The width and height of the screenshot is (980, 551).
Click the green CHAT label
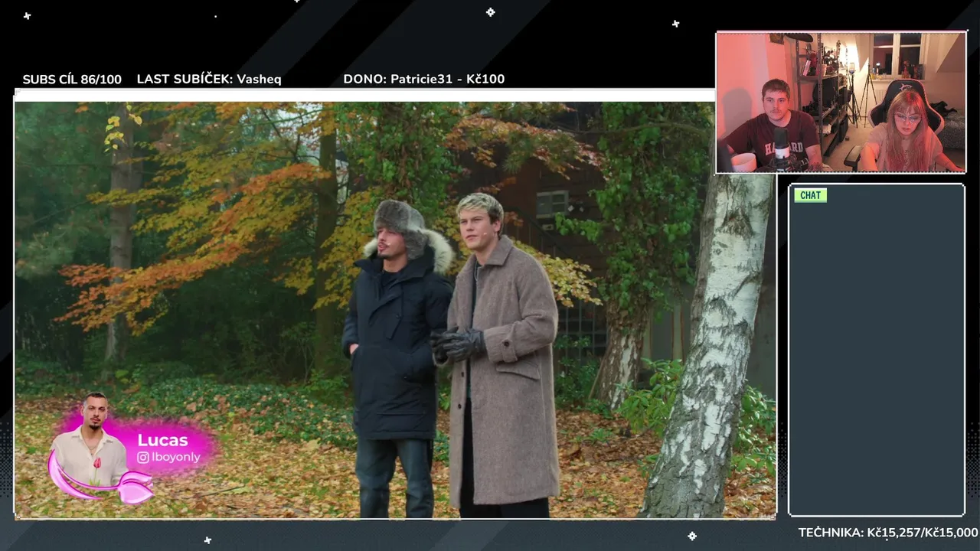point(810,195)
